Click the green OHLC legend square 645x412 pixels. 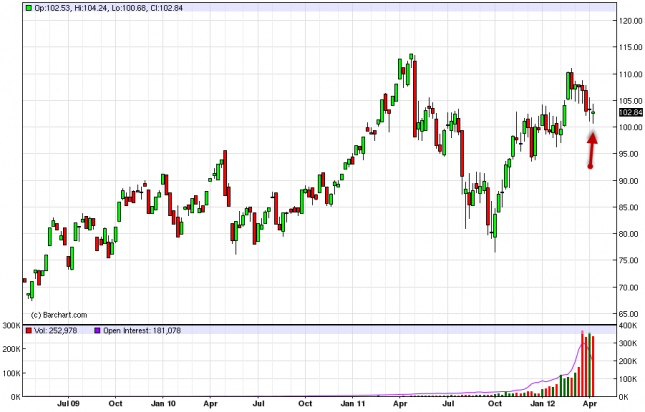coord(28,8)
